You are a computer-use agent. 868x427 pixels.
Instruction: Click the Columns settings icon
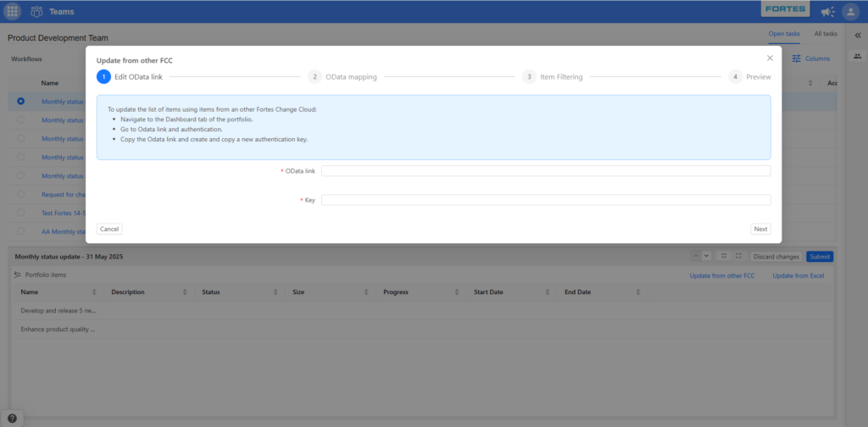[x=797, y=58]
